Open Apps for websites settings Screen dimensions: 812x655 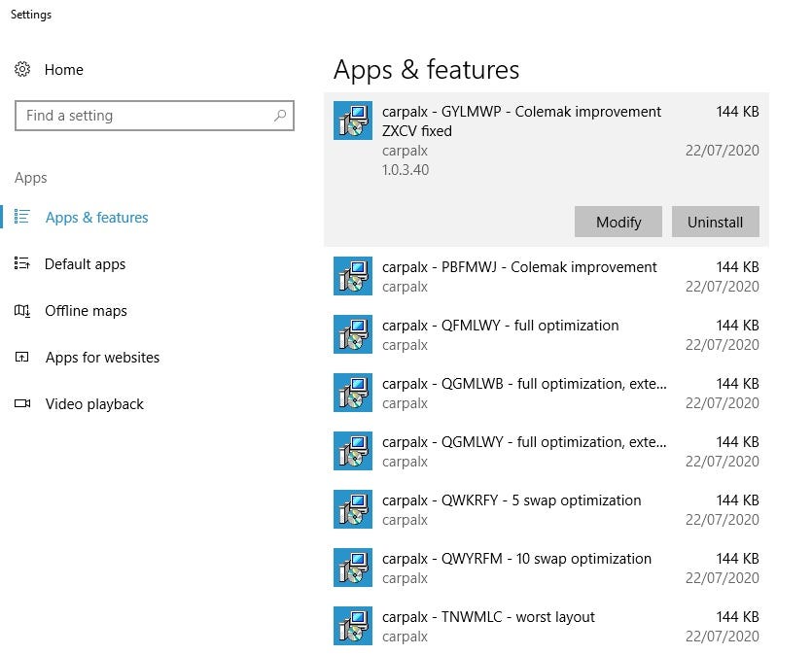click(x=102, y=358)
